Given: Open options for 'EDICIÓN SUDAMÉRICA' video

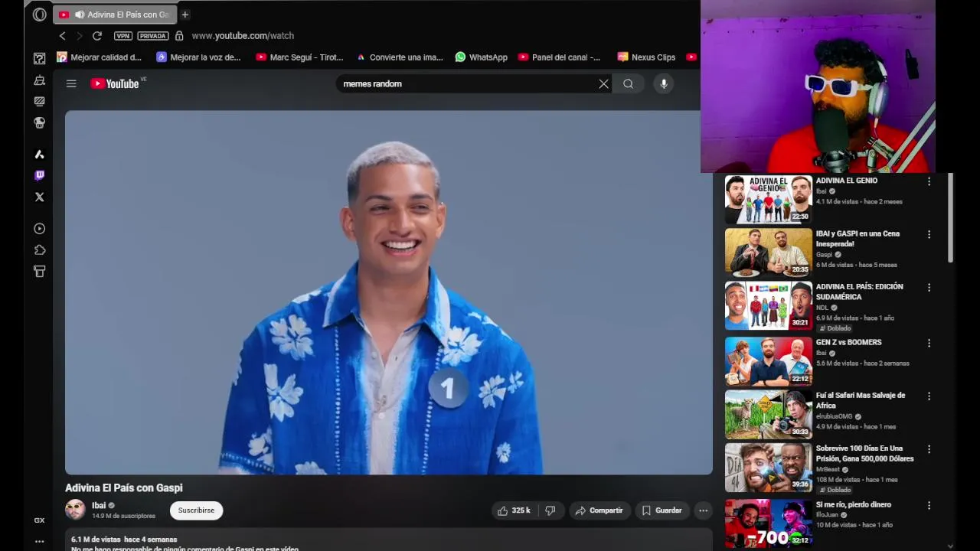Looking at the screenshot, I should [x=929, y=288].
